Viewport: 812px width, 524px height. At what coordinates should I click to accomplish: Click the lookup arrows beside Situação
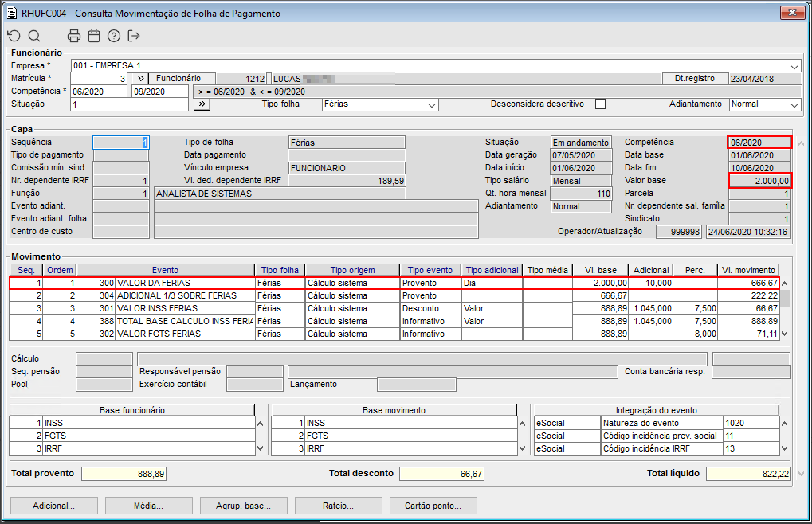tap(202, 104)
